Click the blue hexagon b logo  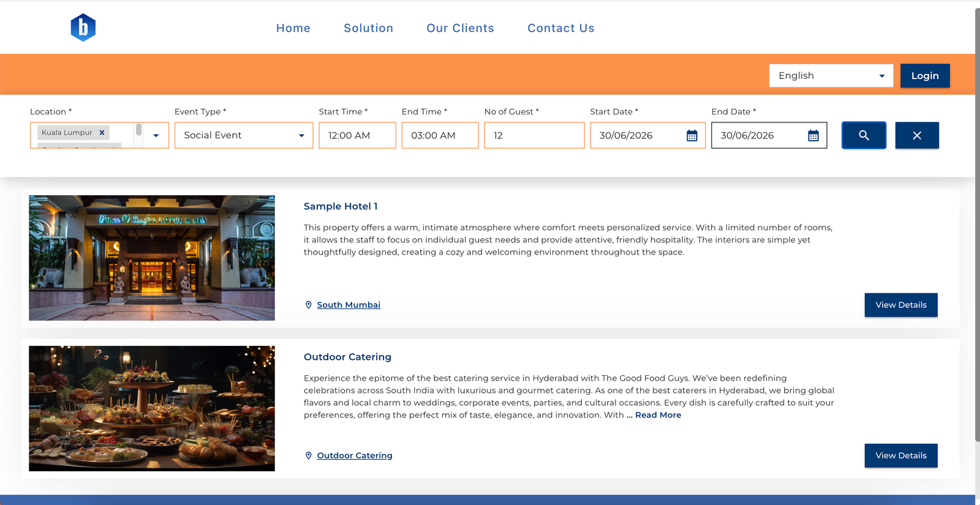click(x=83, y=28)
